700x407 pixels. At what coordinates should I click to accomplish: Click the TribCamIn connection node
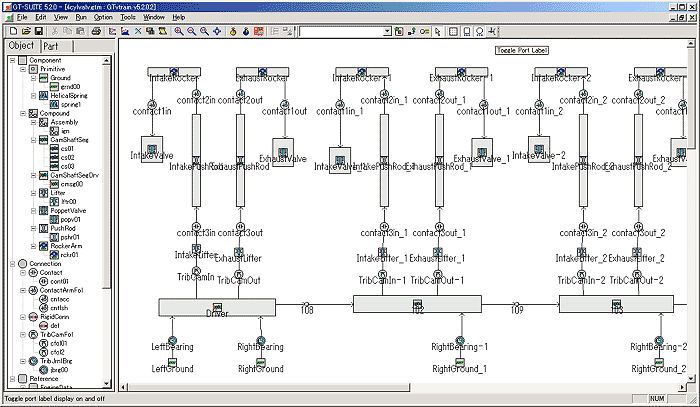(196, 271)
